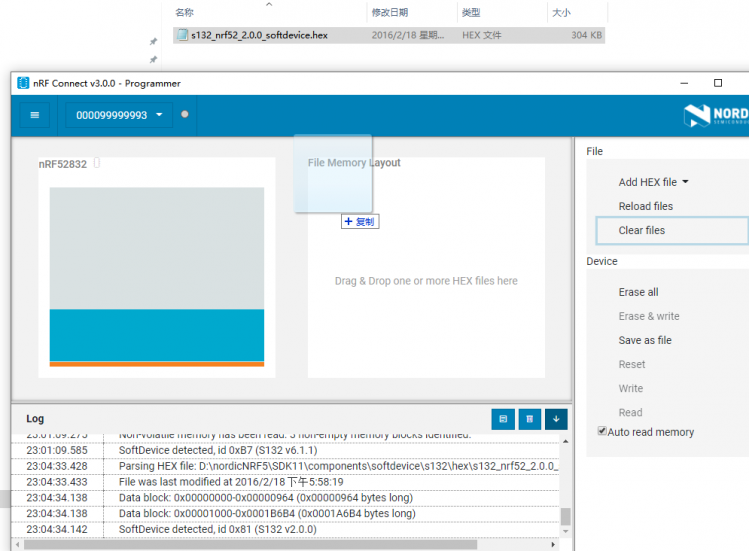
Task: Open device selector 000099999993 dropdown
Action: pyautogui.click(x=119, y=115)
